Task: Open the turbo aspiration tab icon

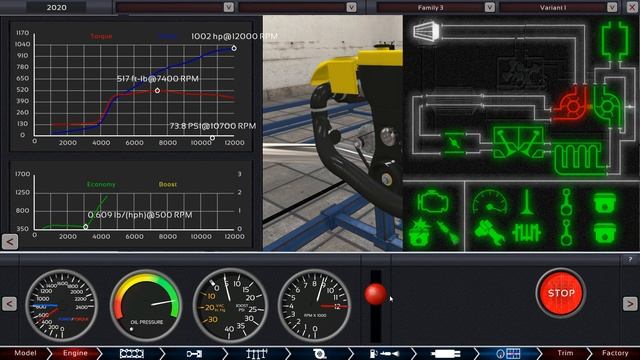Action: click(x=320, y=353)
